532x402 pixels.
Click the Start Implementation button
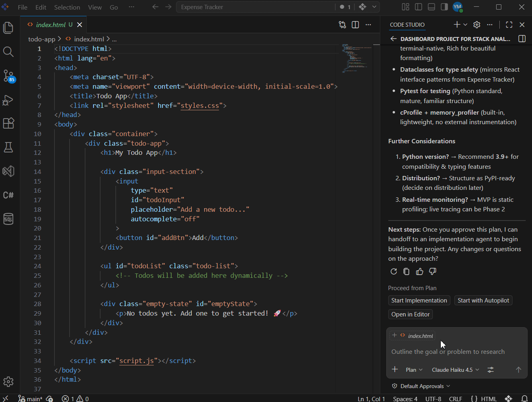point(419,301)
